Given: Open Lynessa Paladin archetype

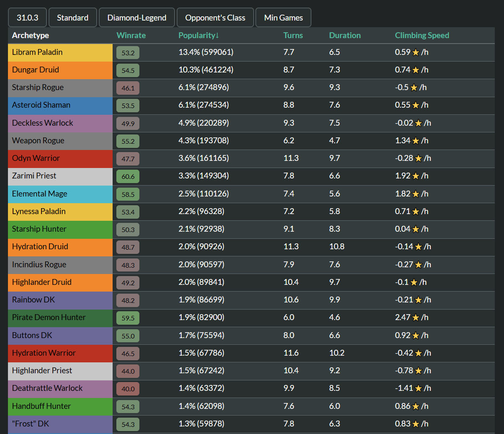Looking at the screenshot, I should 60,212.
